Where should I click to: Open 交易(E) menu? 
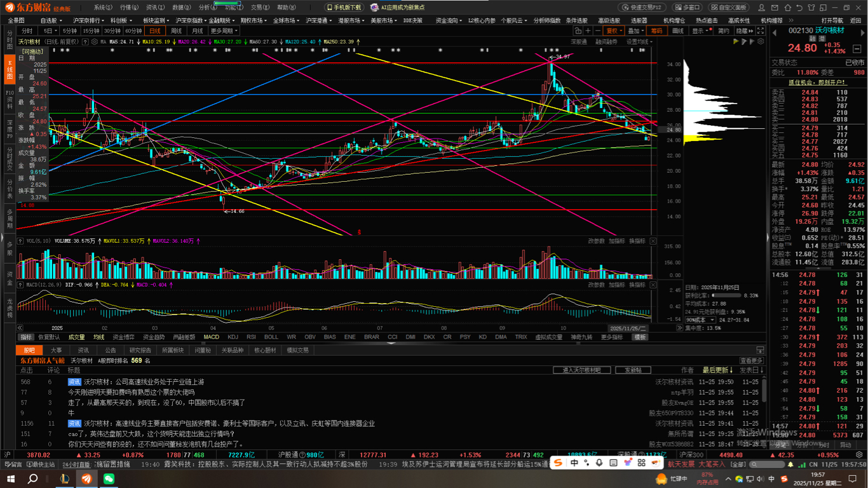click(261, 8)
